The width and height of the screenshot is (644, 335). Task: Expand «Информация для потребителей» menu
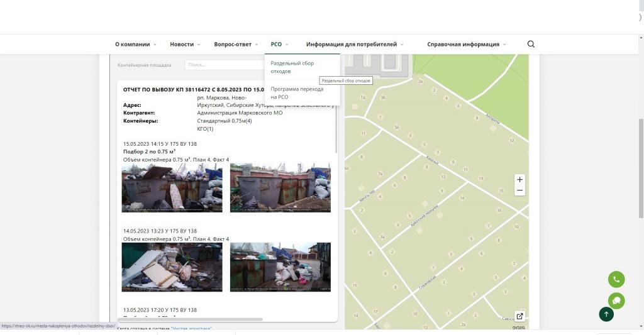point(354,45)
